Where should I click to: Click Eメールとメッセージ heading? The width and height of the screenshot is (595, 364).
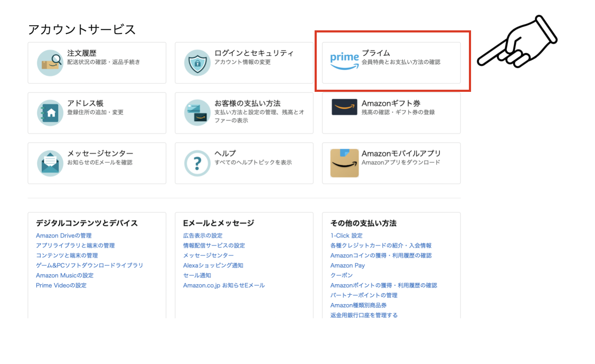tap(218, 223)
